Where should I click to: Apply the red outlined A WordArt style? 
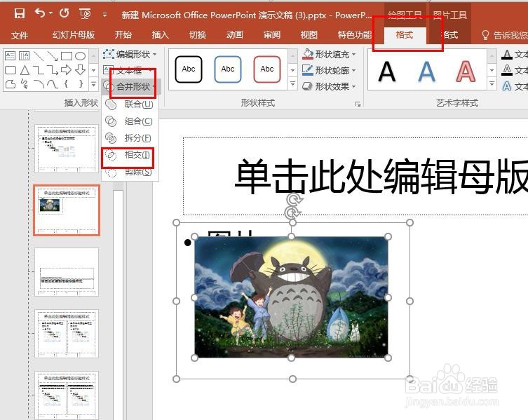coord(466,71)
